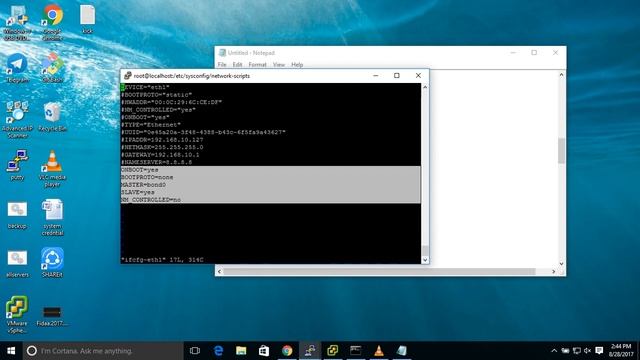The height and width of the screenshot is (360, 640).
Task: Open the VMware vSphere desktop shortcut
Action: click(17, 315)
